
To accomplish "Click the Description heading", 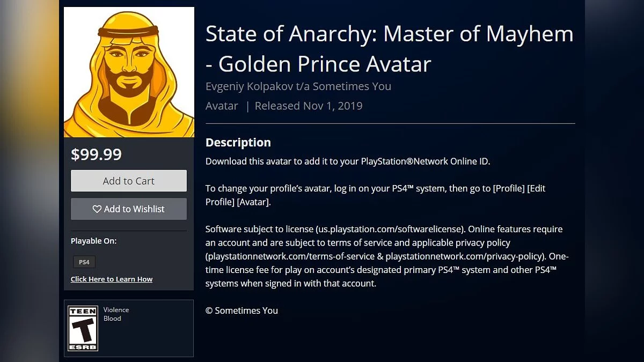I will [x=238, y=143].
